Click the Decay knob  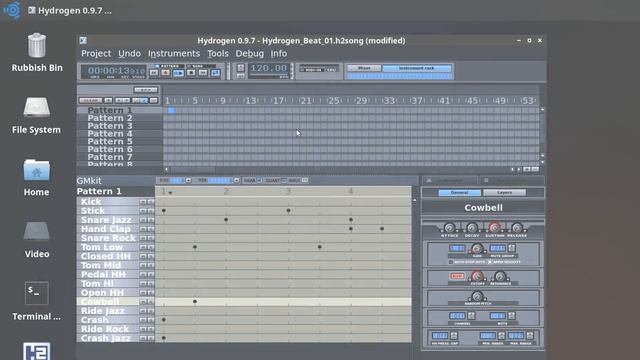[472, 228]
